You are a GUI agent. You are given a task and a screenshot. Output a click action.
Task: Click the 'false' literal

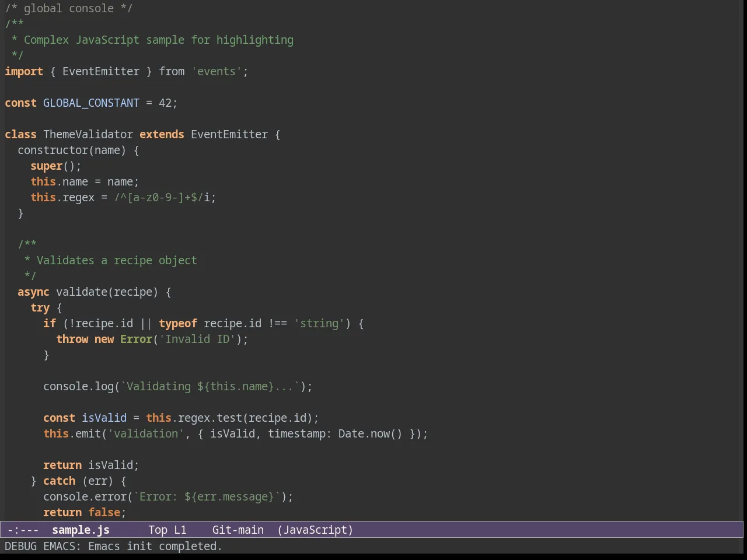point(104,512)
